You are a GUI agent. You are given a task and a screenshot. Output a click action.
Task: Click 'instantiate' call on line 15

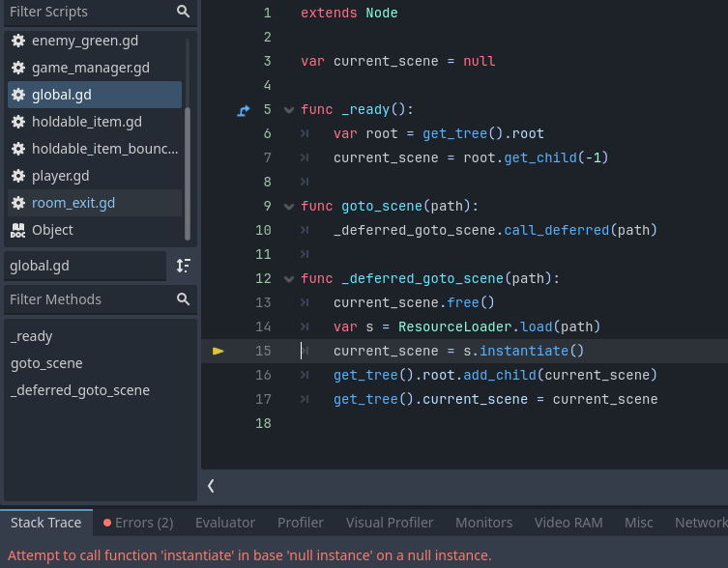tap(524, 351)
